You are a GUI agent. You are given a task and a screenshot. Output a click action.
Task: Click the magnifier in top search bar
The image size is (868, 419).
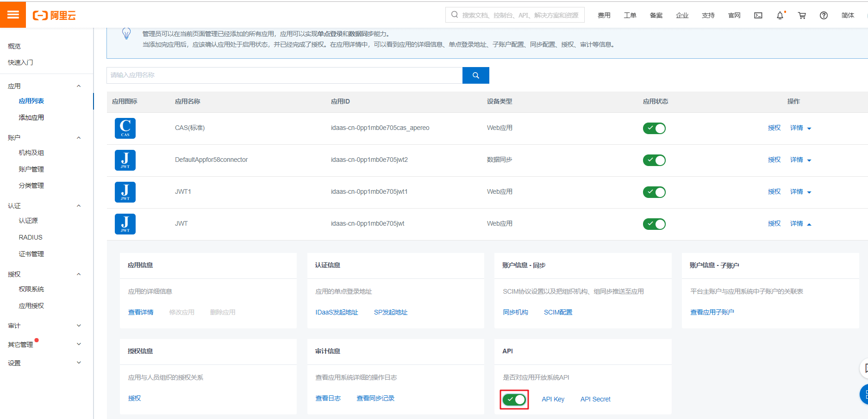click(455, 15)
